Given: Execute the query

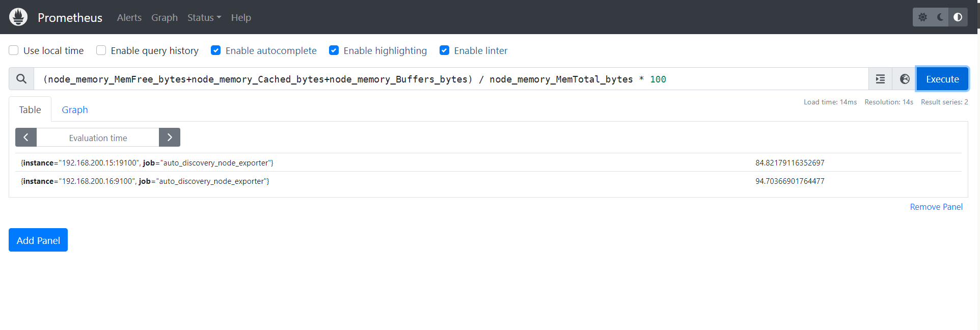Looking at the screenshot, I should 942,79.
